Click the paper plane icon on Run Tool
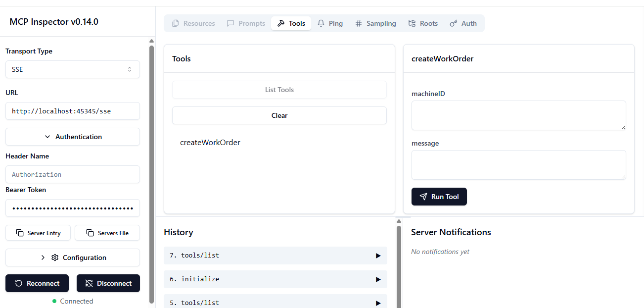The width and height of the screenshot is (644, 308). coord(423,197)
